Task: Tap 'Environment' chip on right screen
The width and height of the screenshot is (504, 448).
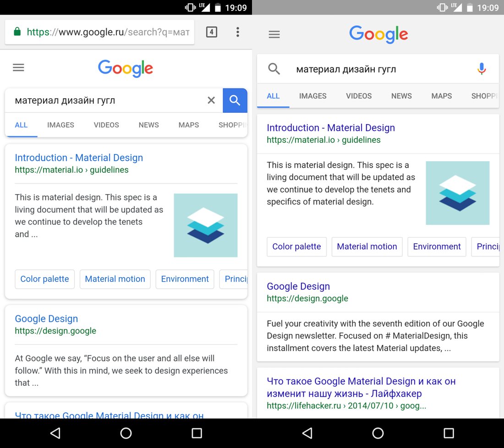Action: [437, 246]
